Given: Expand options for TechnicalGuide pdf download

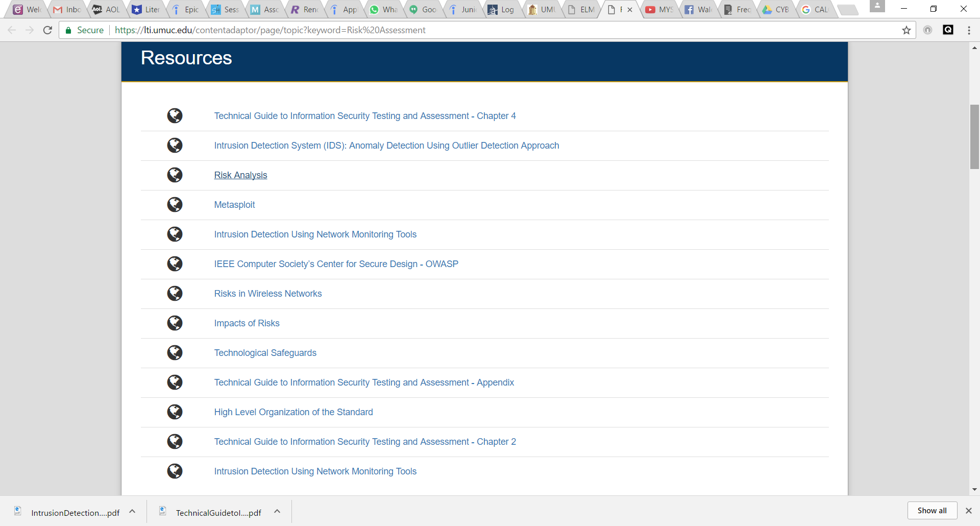Looking at the screenshot, I should [x=277, y=511].
